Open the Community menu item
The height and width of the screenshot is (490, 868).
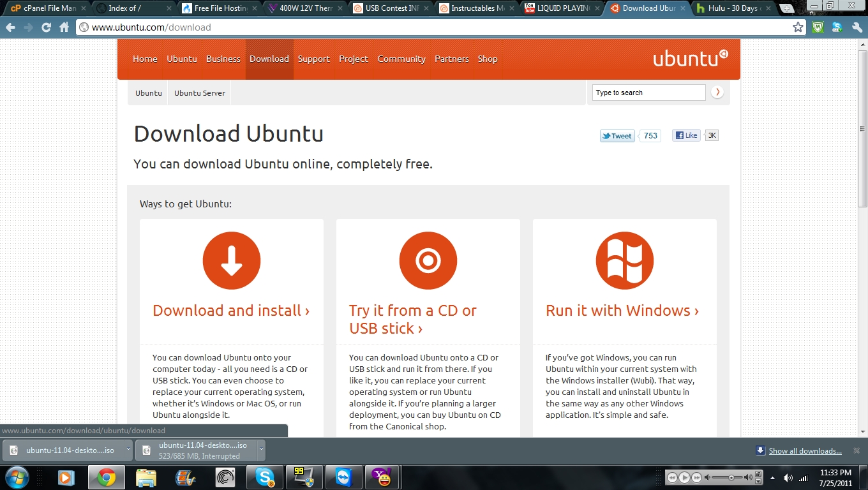pos(401,59)
